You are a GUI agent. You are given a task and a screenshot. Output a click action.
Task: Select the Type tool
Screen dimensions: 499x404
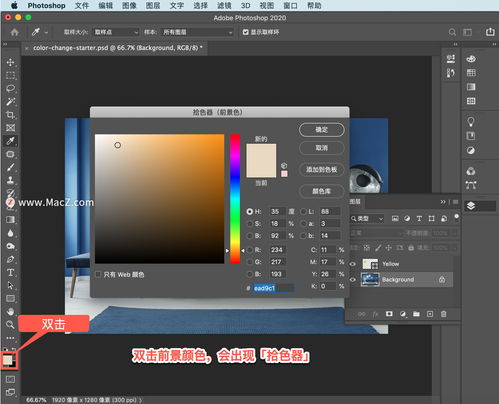pyautogui.click(x=10, y=272)
